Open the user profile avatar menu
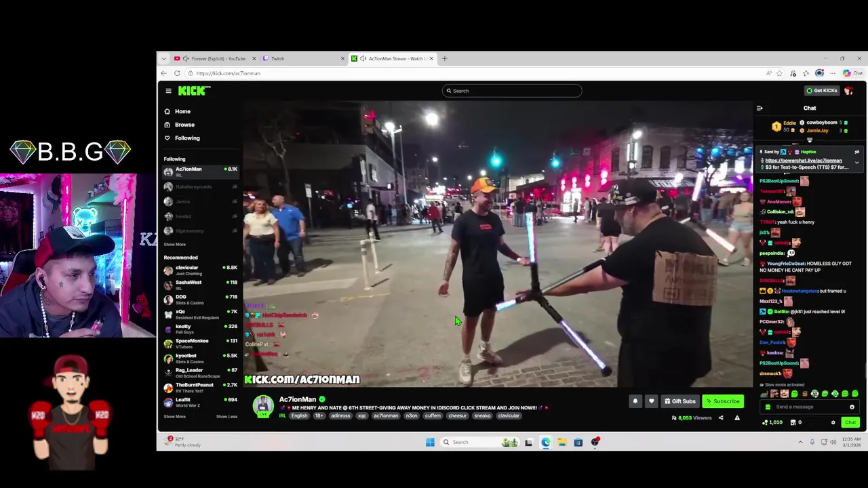The image size is (868, 488). click(x=849, y=91)
